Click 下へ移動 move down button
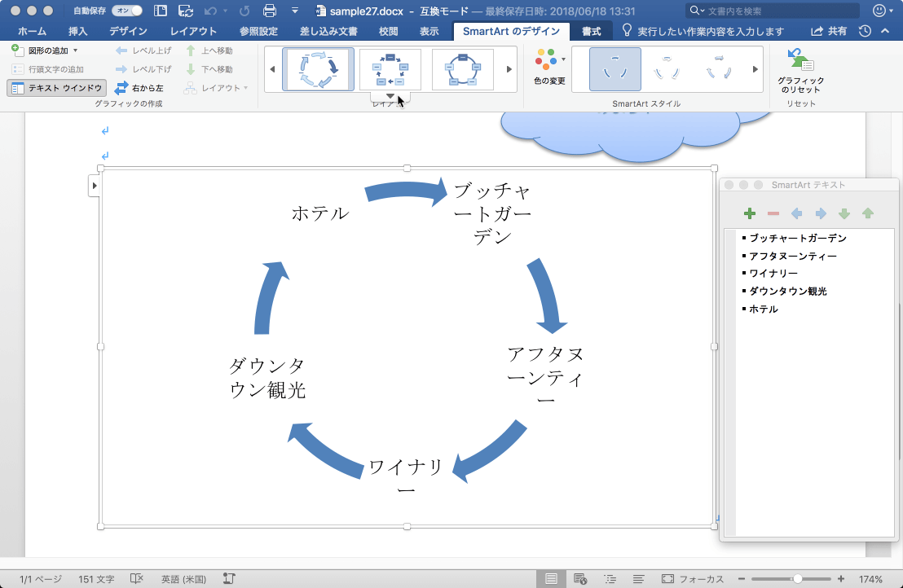Viewport: 903px width, 588px height. (209, 69)
